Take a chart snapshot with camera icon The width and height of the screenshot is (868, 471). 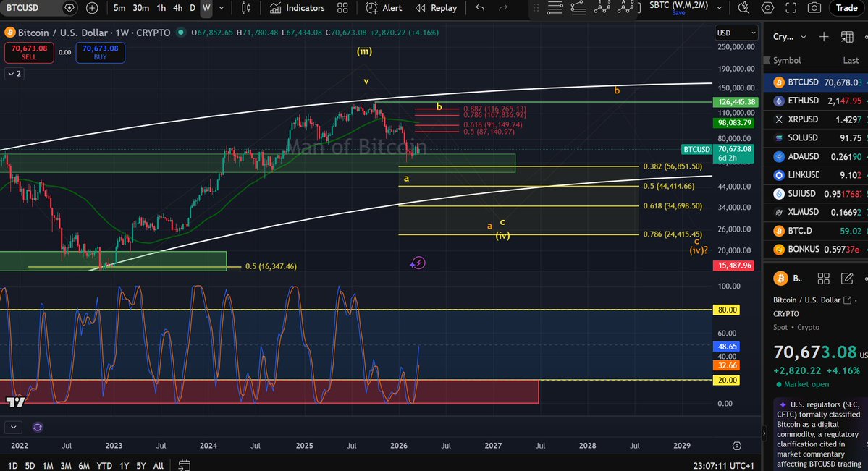814,8
